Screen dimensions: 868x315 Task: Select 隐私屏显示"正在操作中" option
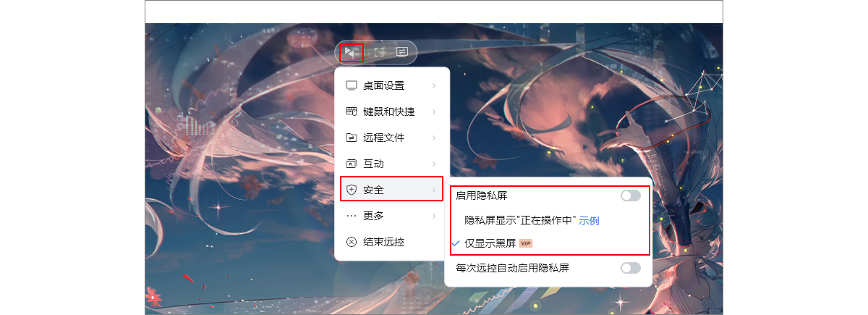[x=519, y=220]
